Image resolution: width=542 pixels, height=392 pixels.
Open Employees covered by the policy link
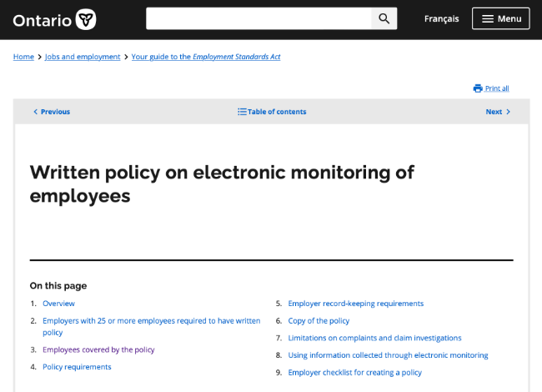98,349
